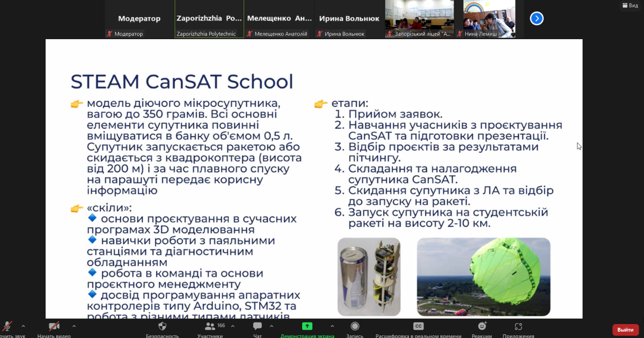The image size is (644, 338).
Task: Click the green parachute photo on slide
Action: click(484, 276)
